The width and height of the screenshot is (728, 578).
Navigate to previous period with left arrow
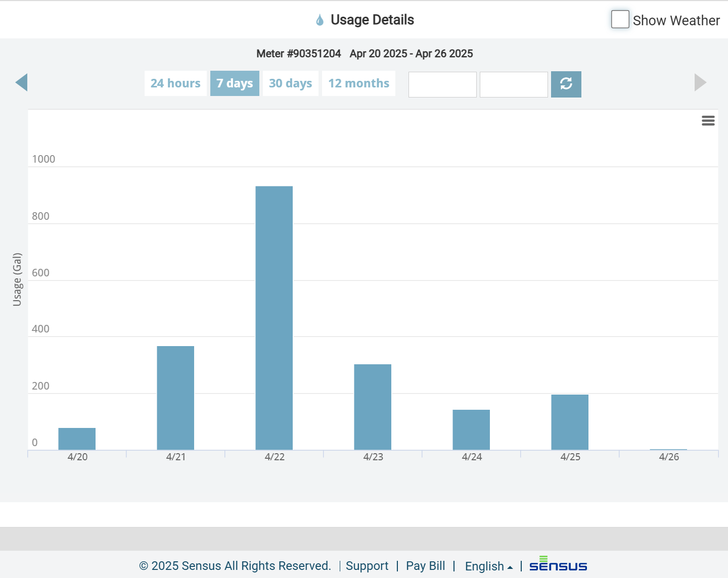[x=22, y=82]
